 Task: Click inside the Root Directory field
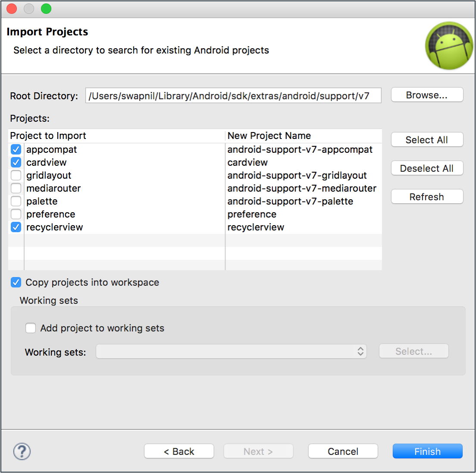(x=233, y=95)
